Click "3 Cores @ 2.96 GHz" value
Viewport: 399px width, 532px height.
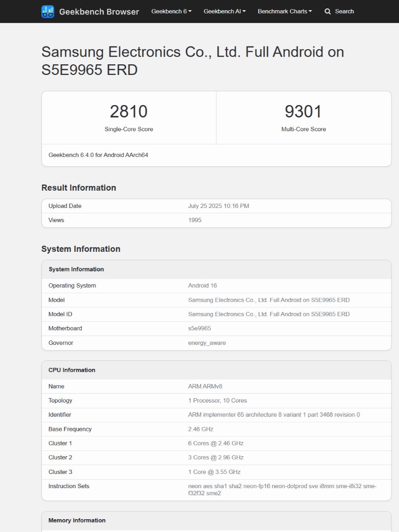point(216,458)
